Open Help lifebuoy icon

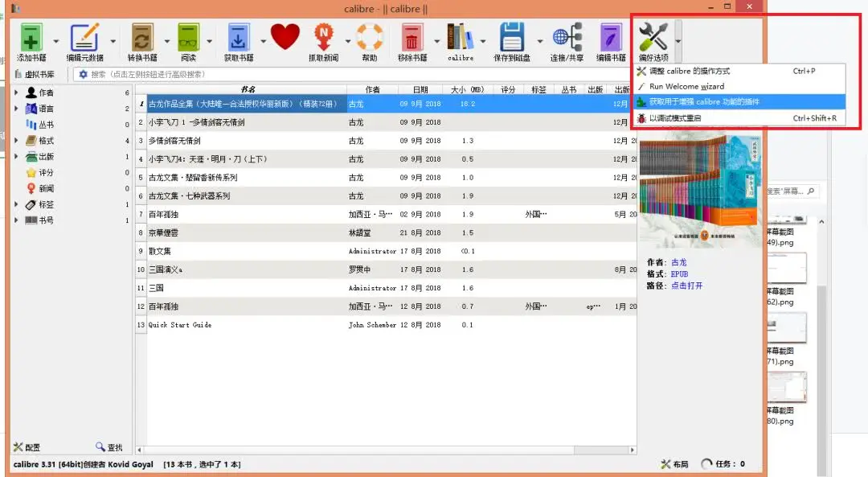[x=369, y=38]
